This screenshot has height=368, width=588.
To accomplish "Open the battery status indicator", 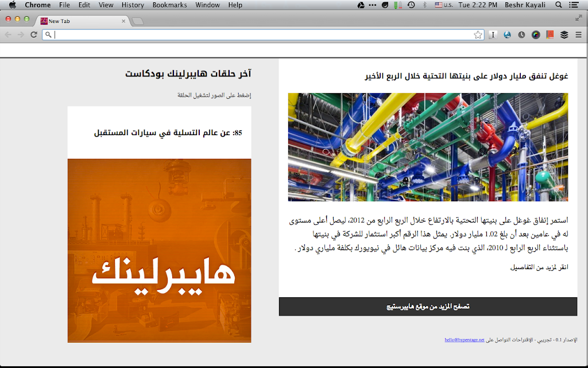I will (x=398, y=5).
